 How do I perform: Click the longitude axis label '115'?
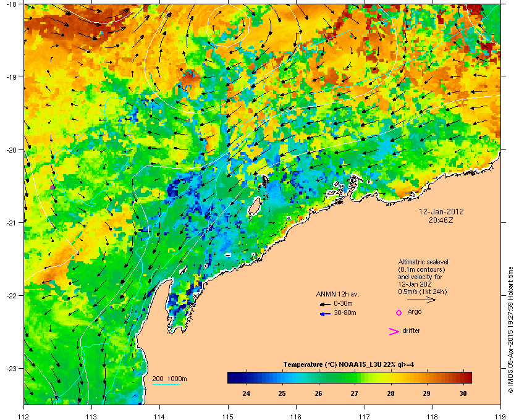coord(228,417)
